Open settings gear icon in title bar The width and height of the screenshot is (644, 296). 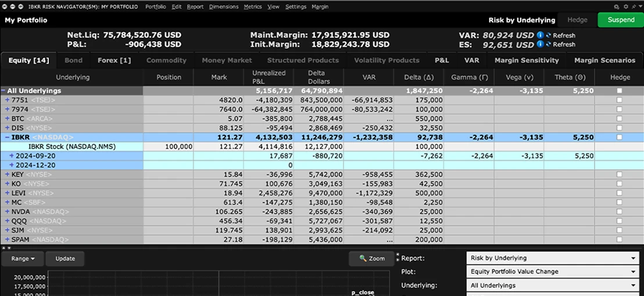(x=625, y=6)
